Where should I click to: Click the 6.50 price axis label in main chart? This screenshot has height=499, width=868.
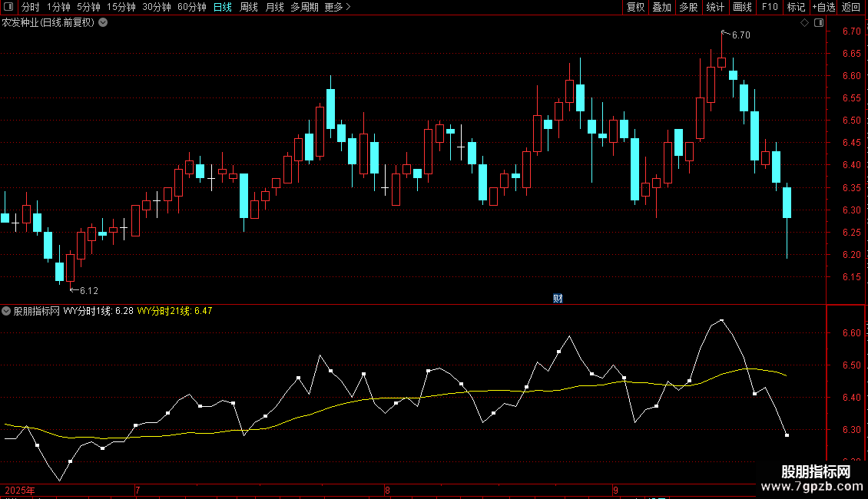click(x=851, y=120)
